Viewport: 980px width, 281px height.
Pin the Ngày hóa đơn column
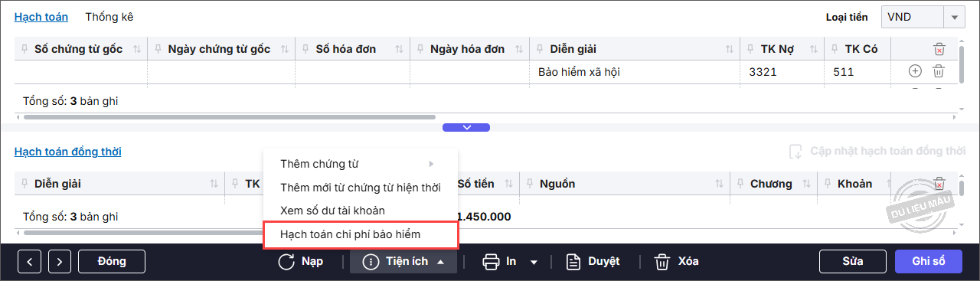click(420, 49)
